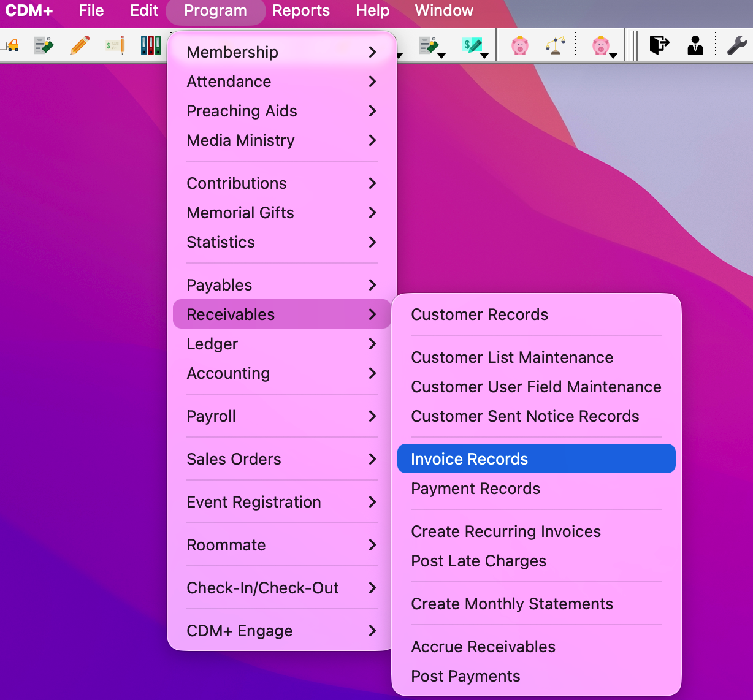Select Check-In/Check-Out menu entry
Image resolution: width=753 pixels, height=700 pixels.
pyautogui.click(x=282, y=588)
